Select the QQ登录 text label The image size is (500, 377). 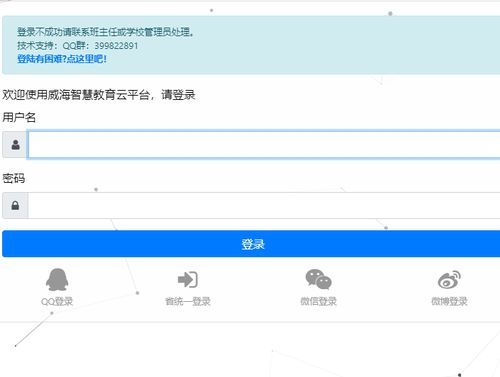click(57, 302)
